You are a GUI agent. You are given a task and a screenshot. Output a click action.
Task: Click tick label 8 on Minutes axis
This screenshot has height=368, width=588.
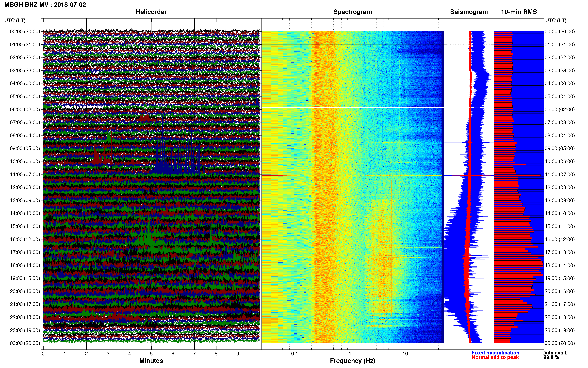(216, 354)
